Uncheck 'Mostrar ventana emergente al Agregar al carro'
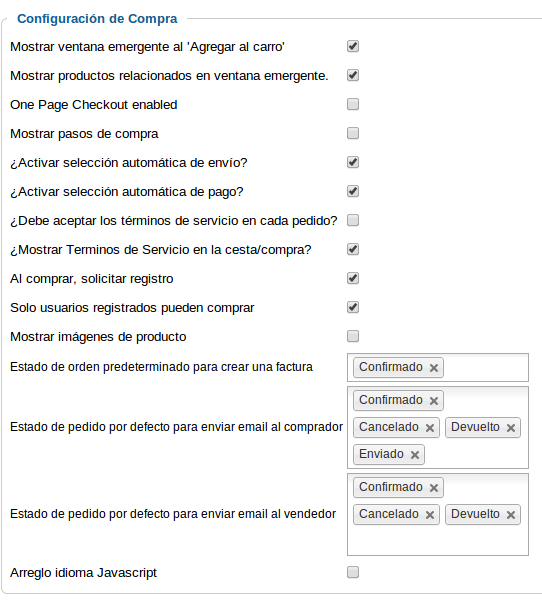The image size is (542, 605). tap(353, 46)
